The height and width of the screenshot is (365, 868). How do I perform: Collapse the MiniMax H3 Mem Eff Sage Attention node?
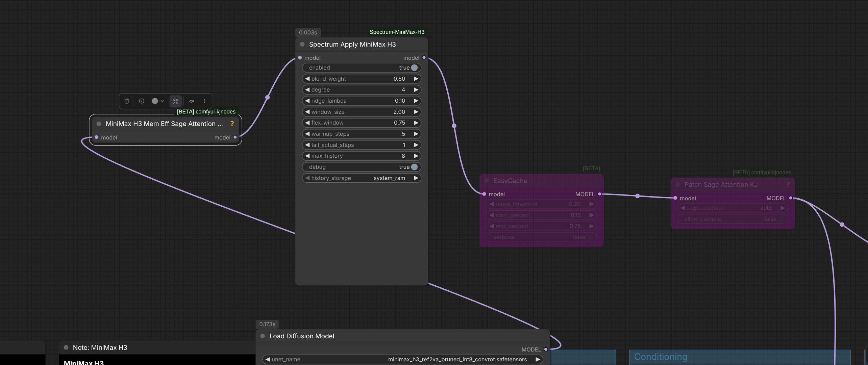click(x=99, y=124)
